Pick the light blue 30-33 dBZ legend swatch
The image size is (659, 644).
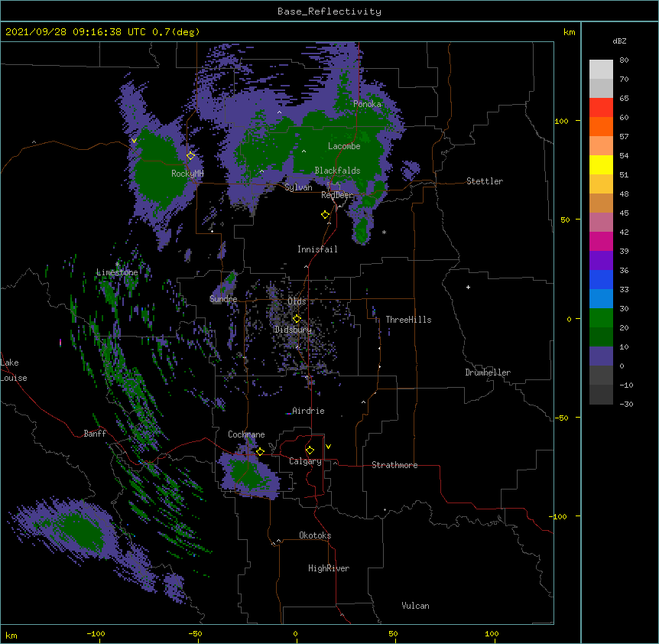[601, 298]
